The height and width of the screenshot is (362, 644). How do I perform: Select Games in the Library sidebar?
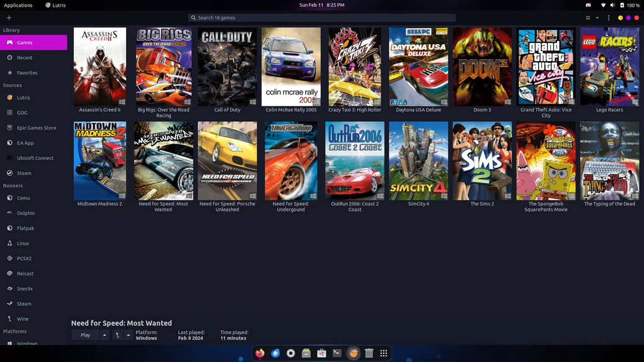34,42
